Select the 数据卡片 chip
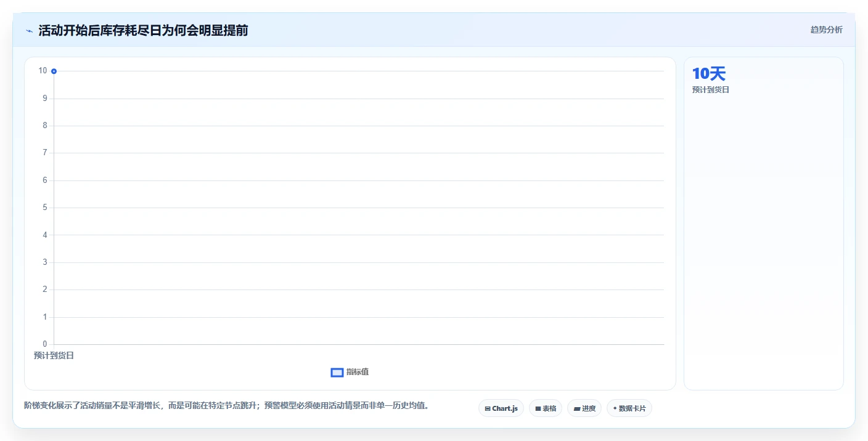The image size is (868, 441). pos(629,408)
